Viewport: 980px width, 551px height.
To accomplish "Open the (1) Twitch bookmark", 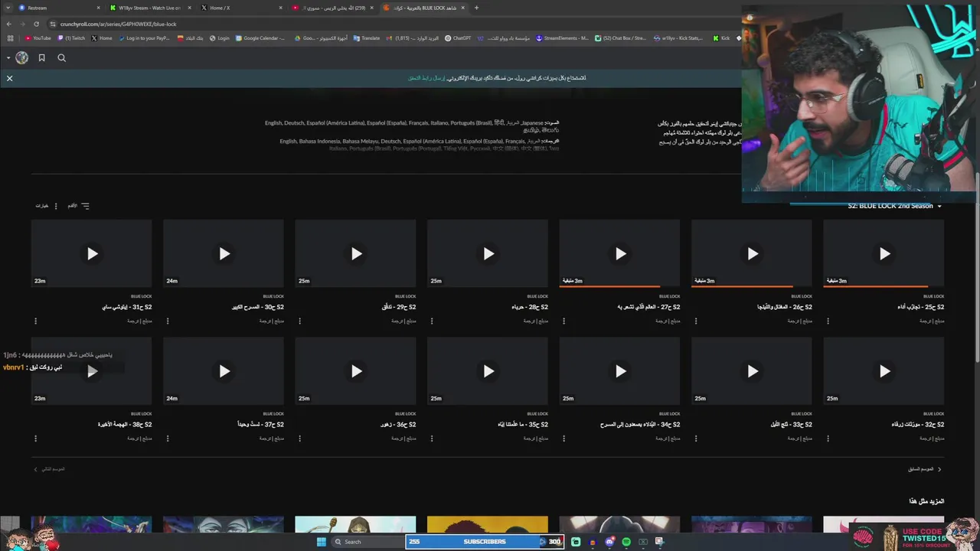I will pos(71,37).
